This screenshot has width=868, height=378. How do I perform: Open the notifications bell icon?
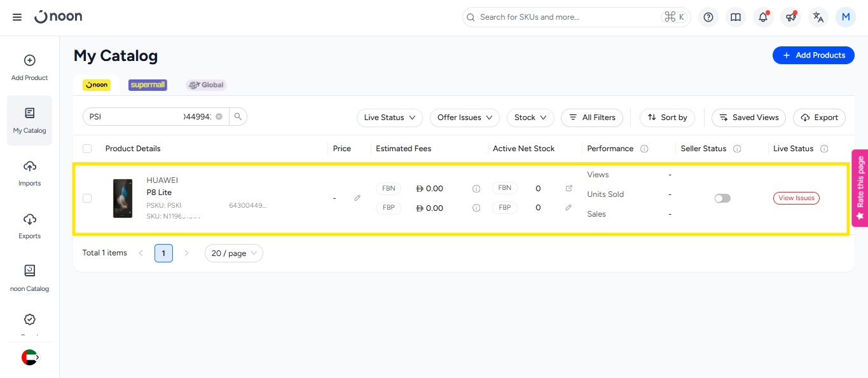(x=763, y=17)
